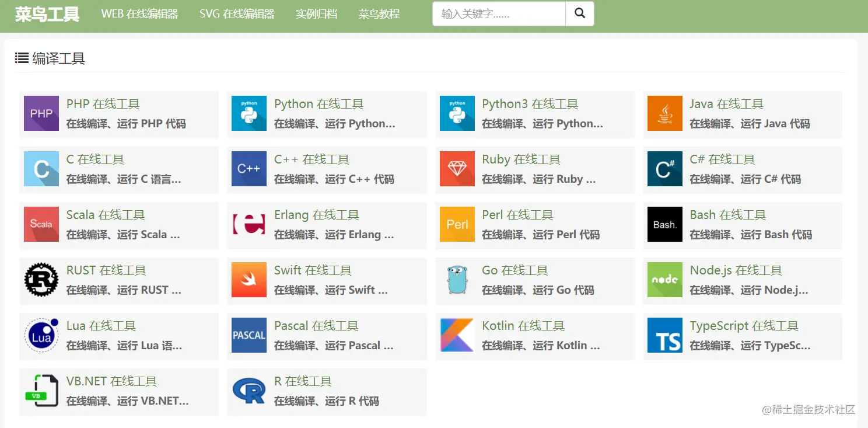Open the Pascal 在线工具 link
This screenshot has width=868, height=428.
pyautogui.click(x=317, y=326)
